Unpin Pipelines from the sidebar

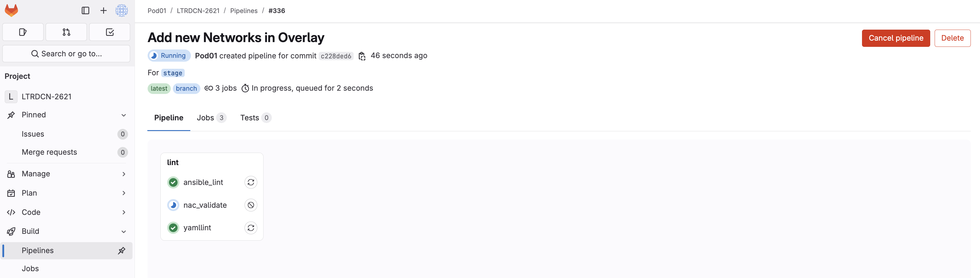[x=122, y=251]
